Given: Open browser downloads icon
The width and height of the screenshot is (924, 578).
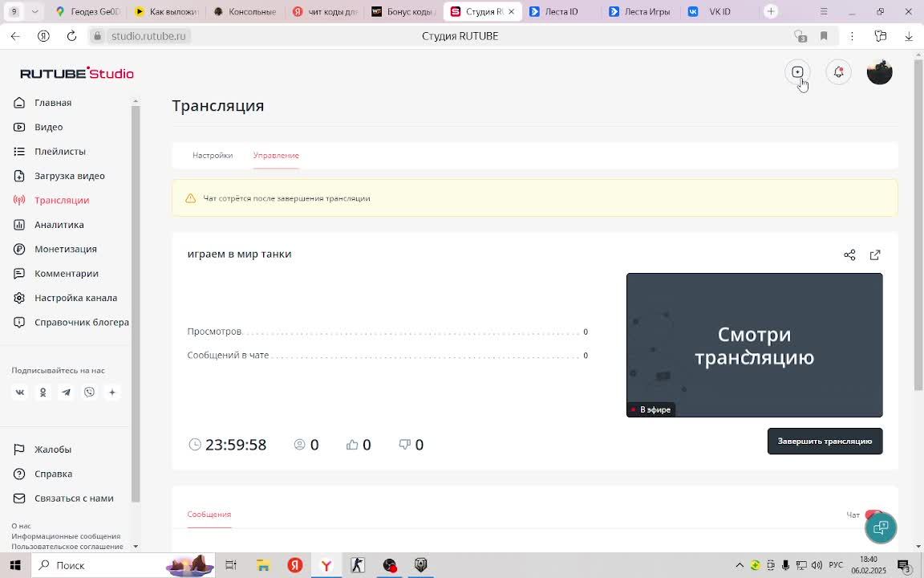Looking at the screenshot, I should (x=909, y=36).
